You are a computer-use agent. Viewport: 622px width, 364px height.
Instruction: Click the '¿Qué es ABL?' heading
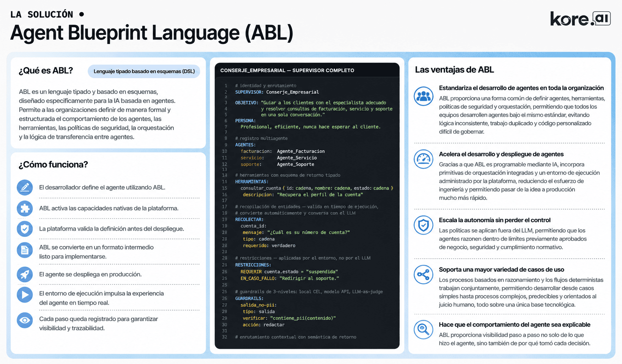pos(46,71)
